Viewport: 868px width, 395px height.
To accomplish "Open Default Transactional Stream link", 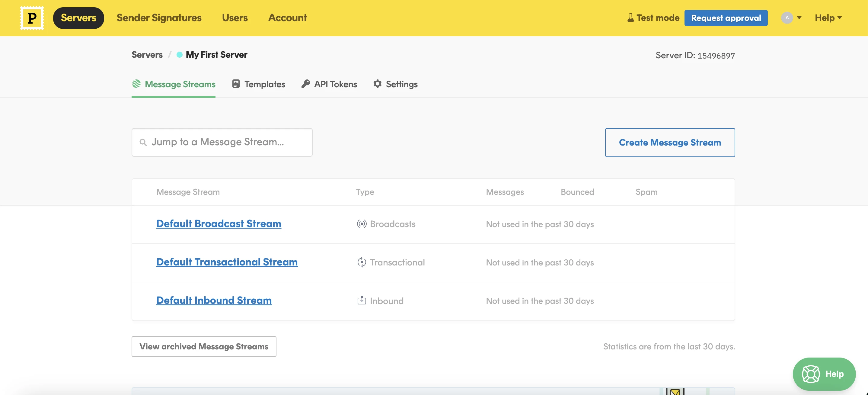I will point(227,262).
